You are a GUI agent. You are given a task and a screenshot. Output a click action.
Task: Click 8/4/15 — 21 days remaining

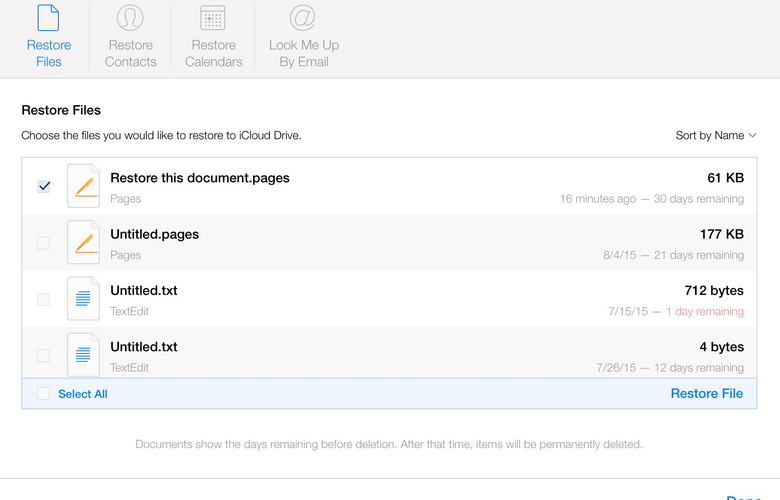674,255
